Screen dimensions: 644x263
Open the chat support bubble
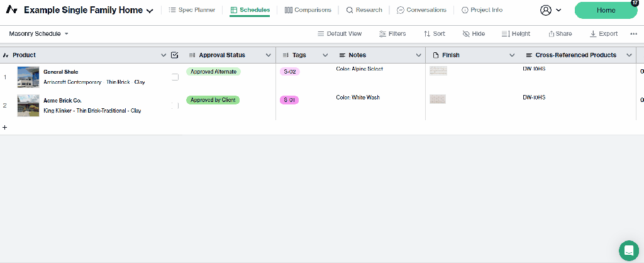tap(628, 250)
